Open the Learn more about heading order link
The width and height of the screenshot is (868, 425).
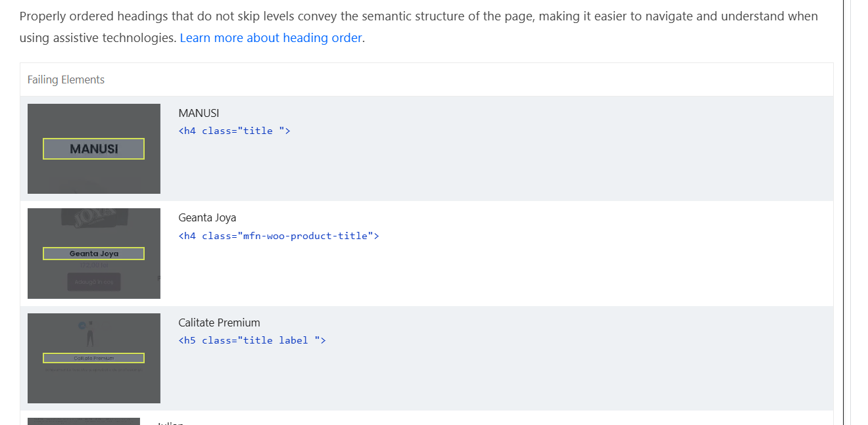coord(271,37)
